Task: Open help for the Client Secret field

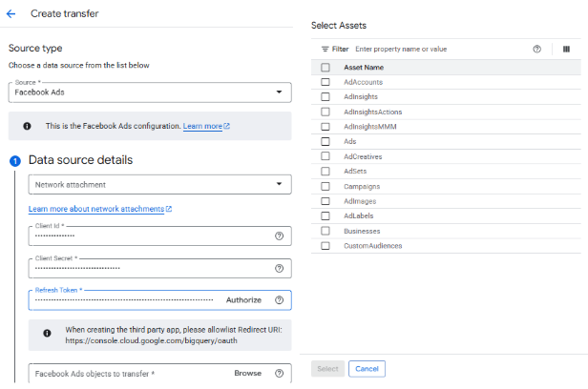Action: (279, 268)
